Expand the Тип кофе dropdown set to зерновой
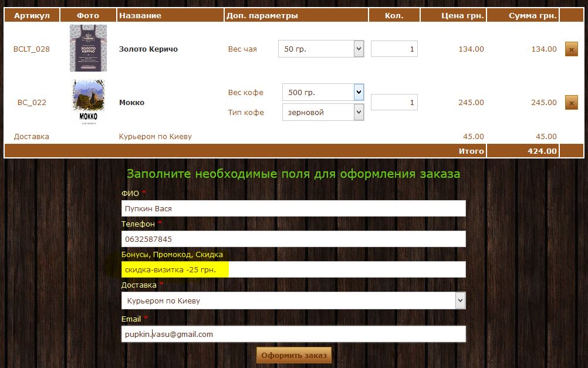 tap(323, 112)
